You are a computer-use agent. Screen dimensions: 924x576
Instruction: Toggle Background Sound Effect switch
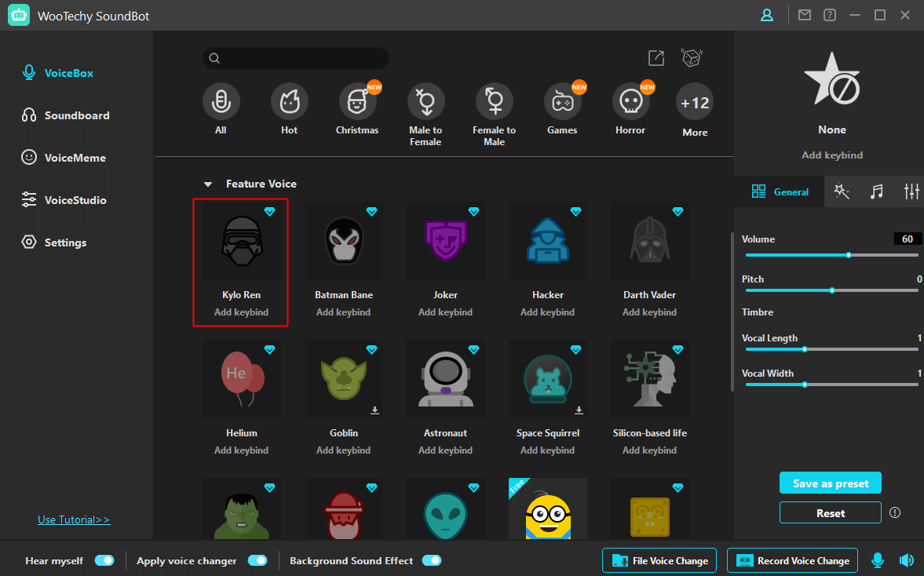pos(431,560)
